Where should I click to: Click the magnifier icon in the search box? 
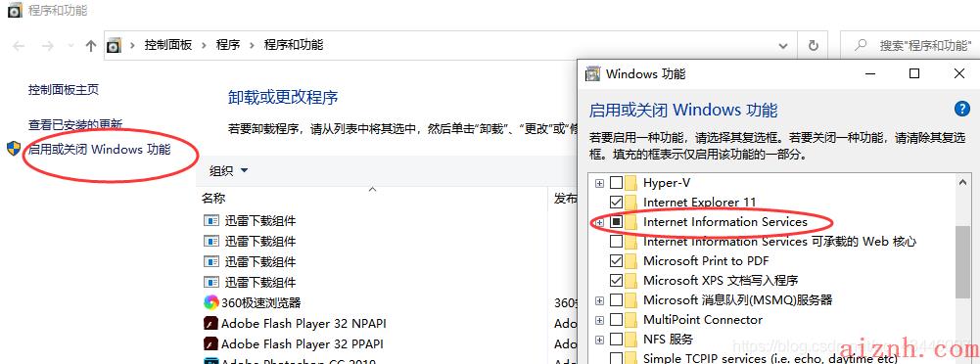click(860, 45)
